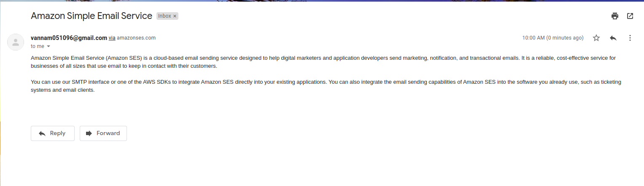Print the email with the printer icon
This screenshot has height=186, width=644.
(x=615, y=16)
